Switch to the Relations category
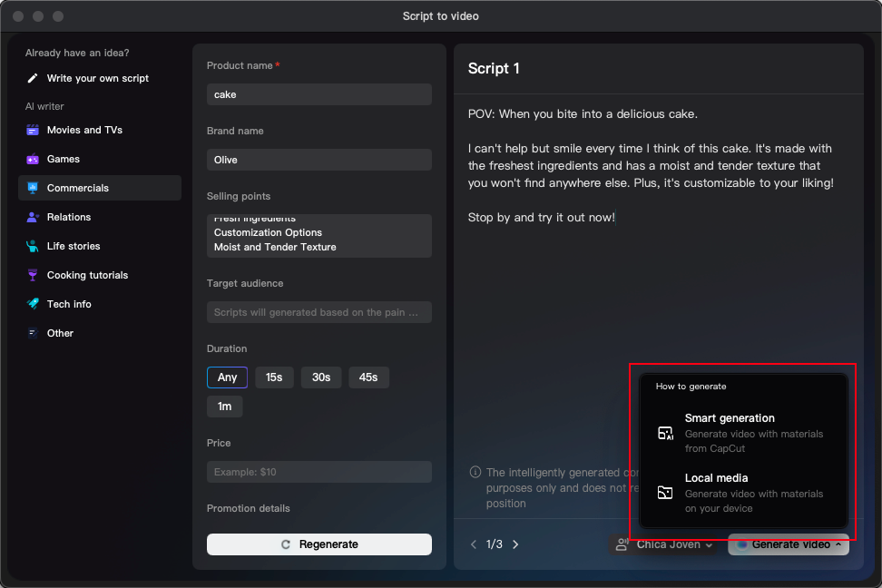The height and width of the screenshot is (588, 882). tap(100, 217)
